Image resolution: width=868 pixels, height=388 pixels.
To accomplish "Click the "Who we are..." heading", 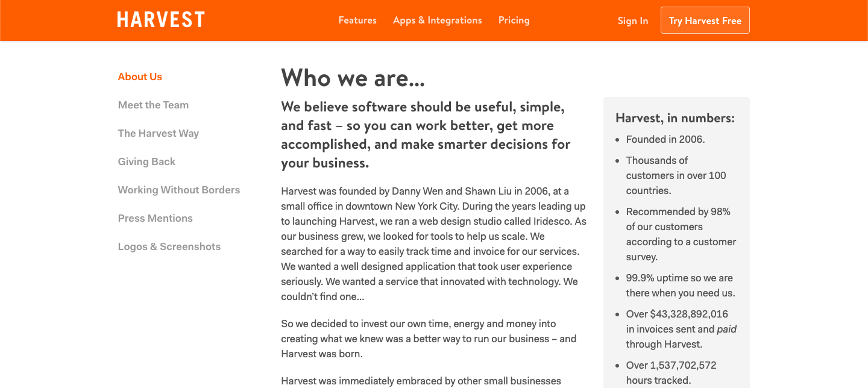I will (x=353, y=78).
